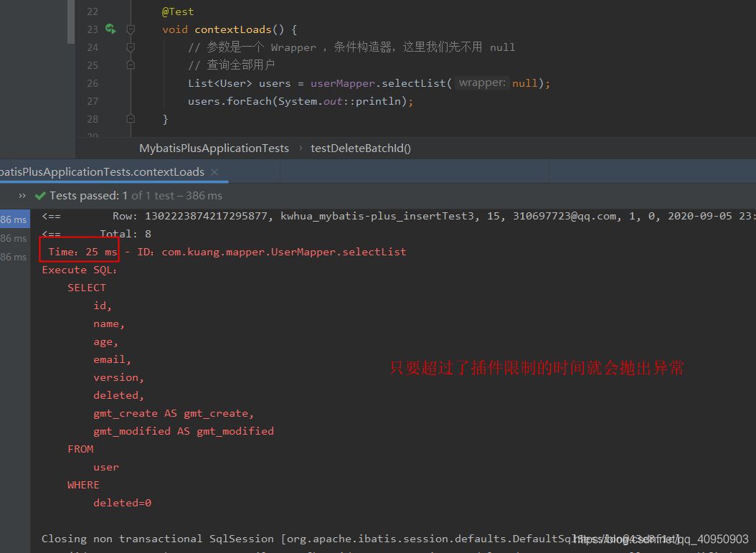The image size is (756, 553).
Task: Click the @Test annotation
Action: (178, 11)
